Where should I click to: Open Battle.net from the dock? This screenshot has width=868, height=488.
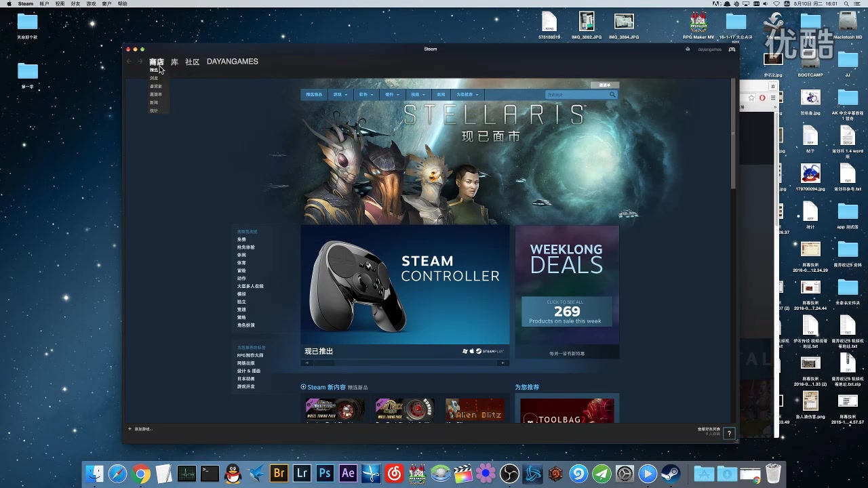click(x=532, y=474)
